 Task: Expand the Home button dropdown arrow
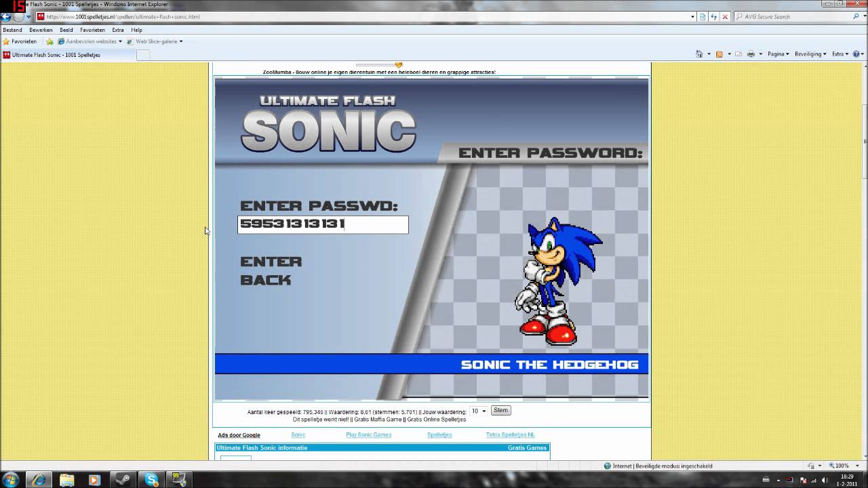[709, 54]
